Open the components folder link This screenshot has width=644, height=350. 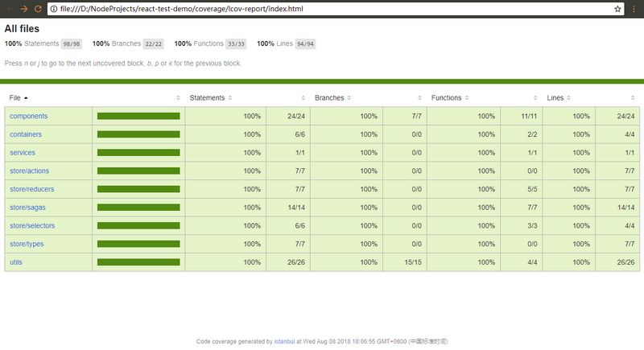[x=29, y=116]
